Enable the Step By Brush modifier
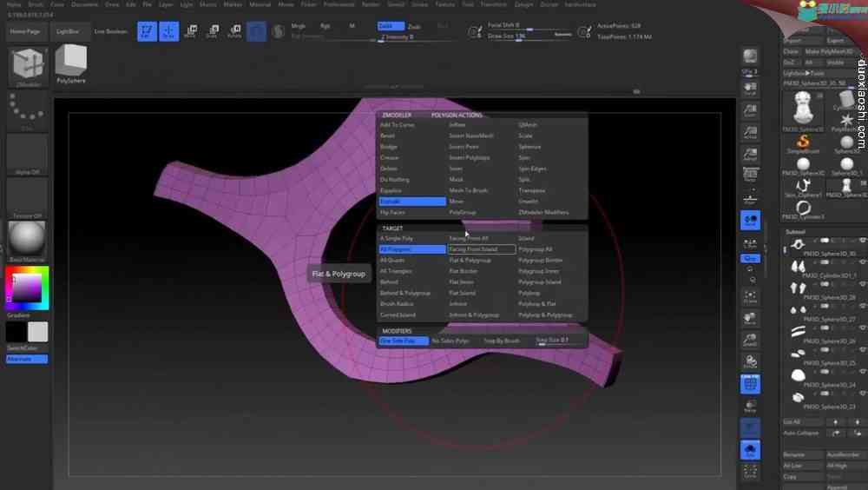This screenshot has height=490, width=868. [502, 341]
